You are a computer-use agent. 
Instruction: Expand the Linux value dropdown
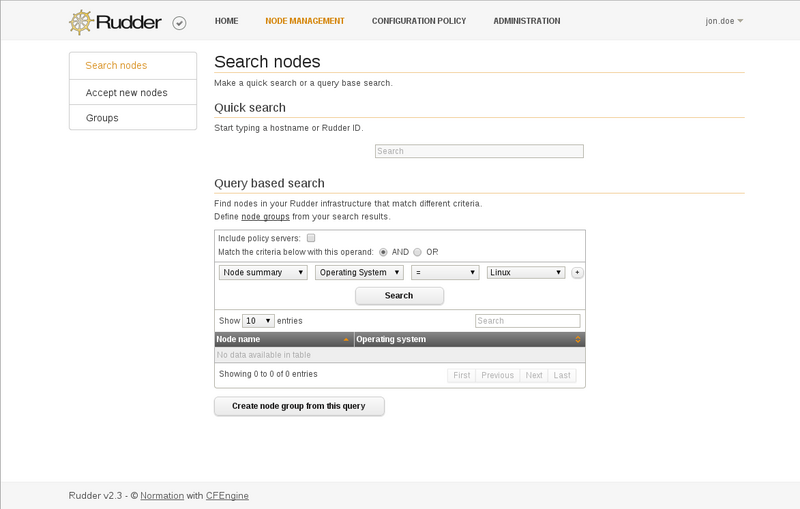pyautogui.click(x=526, y=272)
